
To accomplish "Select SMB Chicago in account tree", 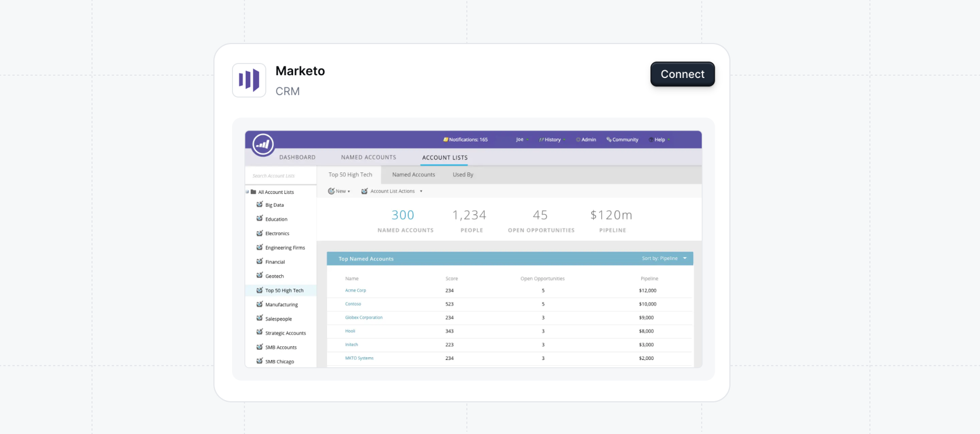I will [280, 362].
